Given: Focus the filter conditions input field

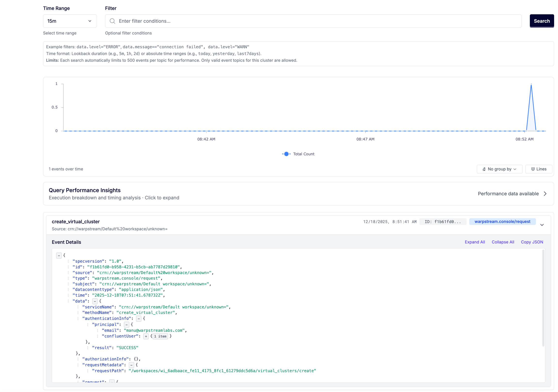Looking at the screenshot, I should [316, 21].
